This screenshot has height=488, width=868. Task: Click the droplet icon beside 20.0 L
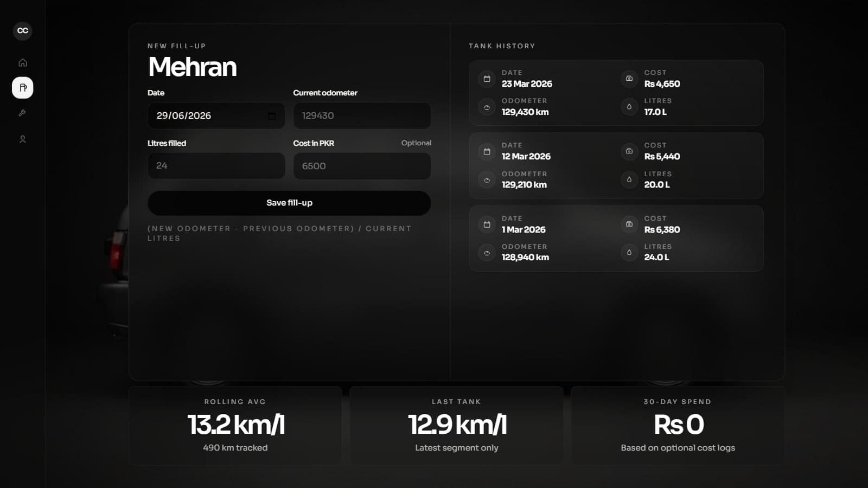[629, 179]
